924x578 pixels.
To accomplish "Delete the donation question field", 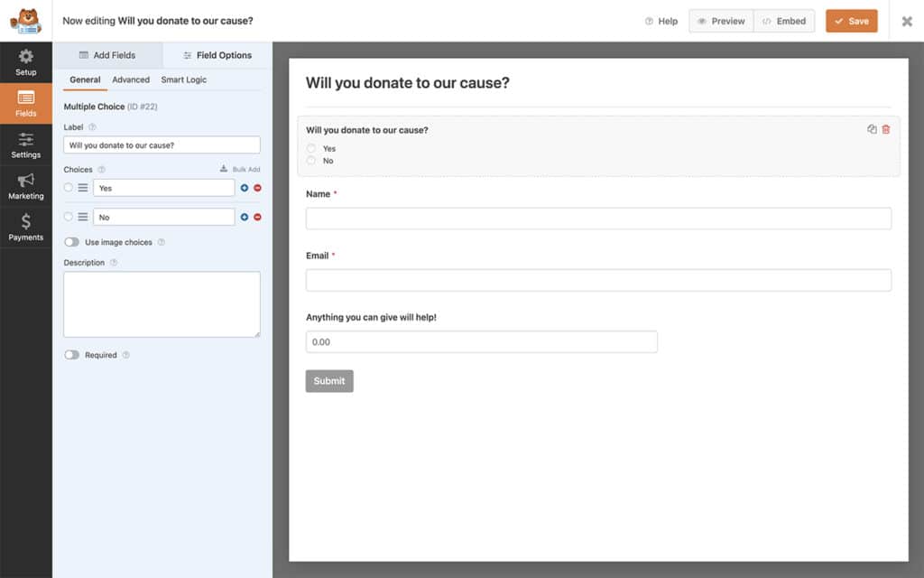I will pos(885,129).
